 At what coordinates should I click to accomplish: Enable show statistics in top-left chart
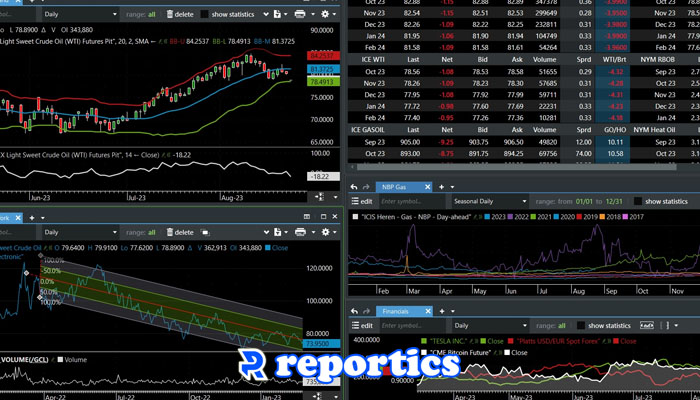point(205,15)
